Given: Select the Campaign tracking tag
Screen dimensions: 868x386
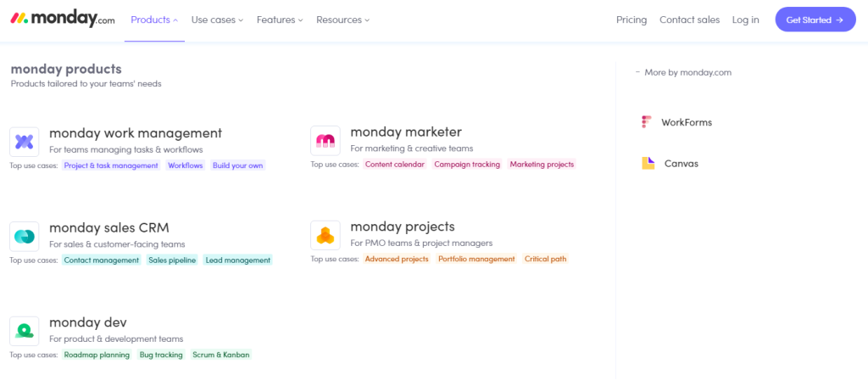Looking at the screenshot, I should pyautogui.click(x=467, y=164).
